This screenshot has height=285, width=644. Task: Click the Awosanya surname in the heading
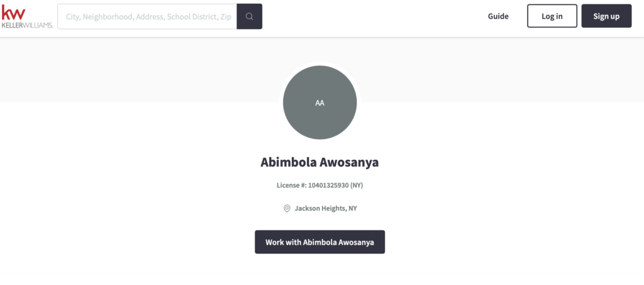(350, 162)
